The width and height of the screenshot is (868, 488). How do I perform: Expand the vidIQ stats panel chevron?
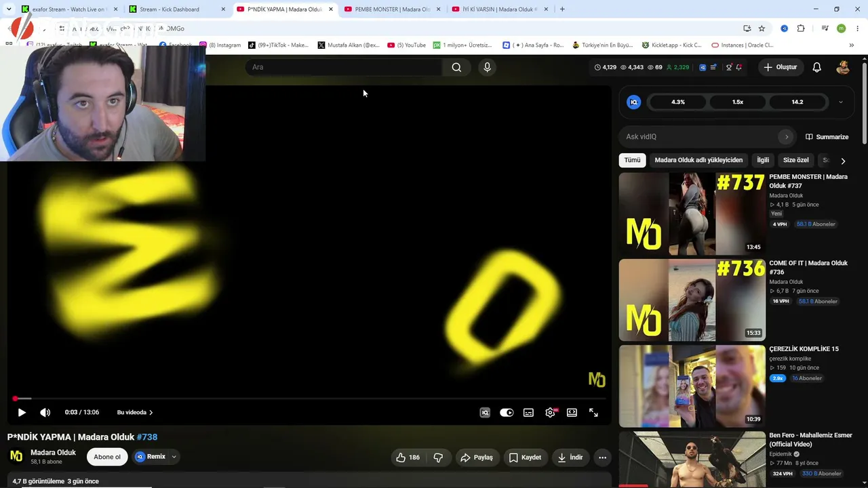841,102
